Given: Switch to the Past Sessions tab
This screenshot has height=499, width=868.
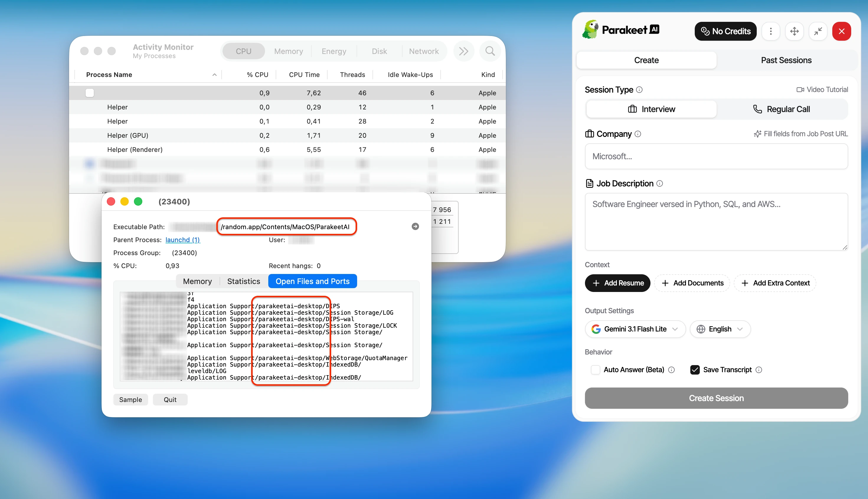Looking at the screenshot, I should [x=786, y=60].
